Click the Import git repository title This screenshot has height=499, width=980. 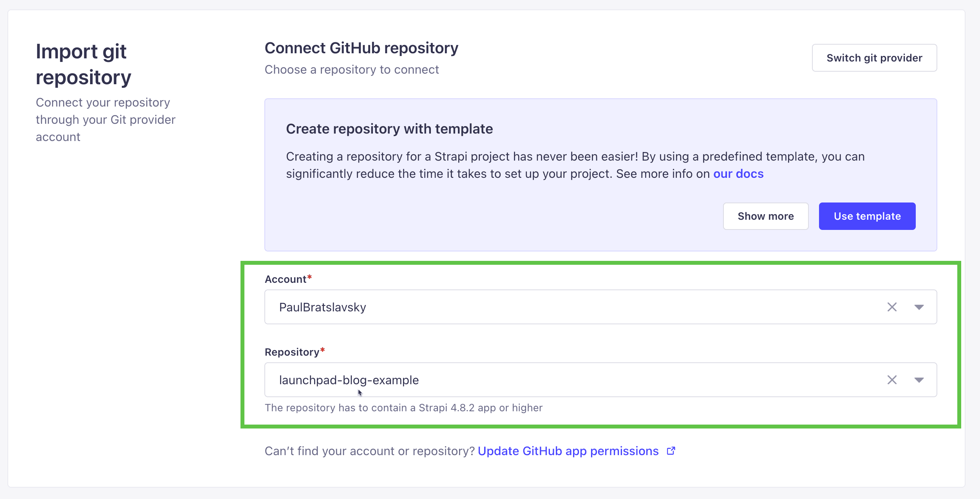[x=83, y=64]
